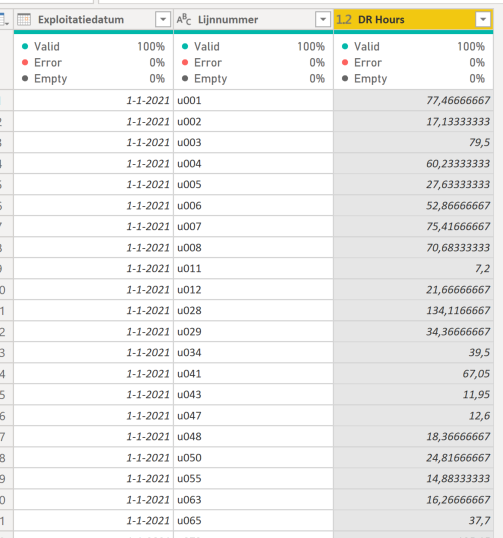Select the Lijnnummer column header
Screen dimensions: 503x538
click(x=253, y=20)
